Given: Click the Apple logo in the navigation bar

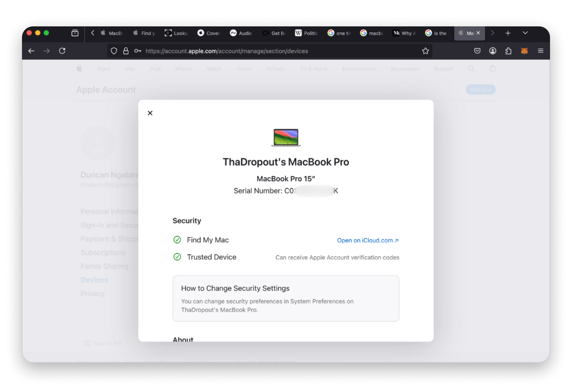Looking at the screenshot, I should pos(79,69).
